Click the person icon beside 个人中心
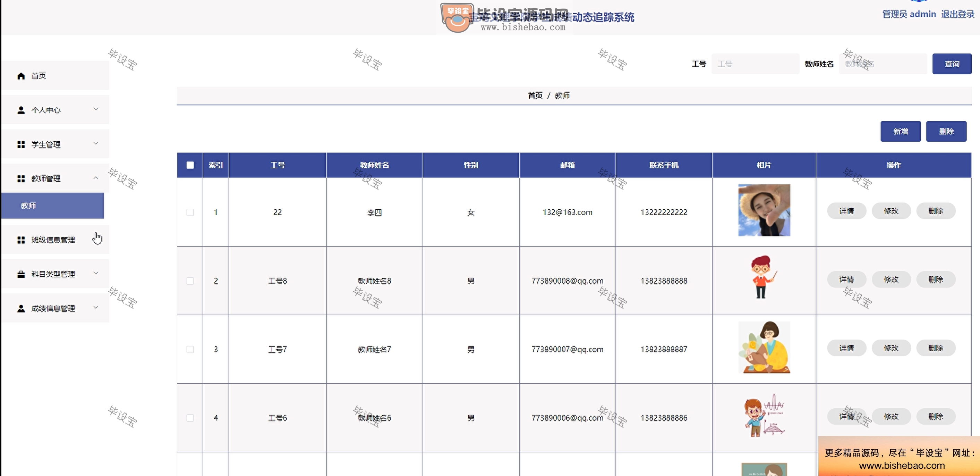 coord(21,110)
